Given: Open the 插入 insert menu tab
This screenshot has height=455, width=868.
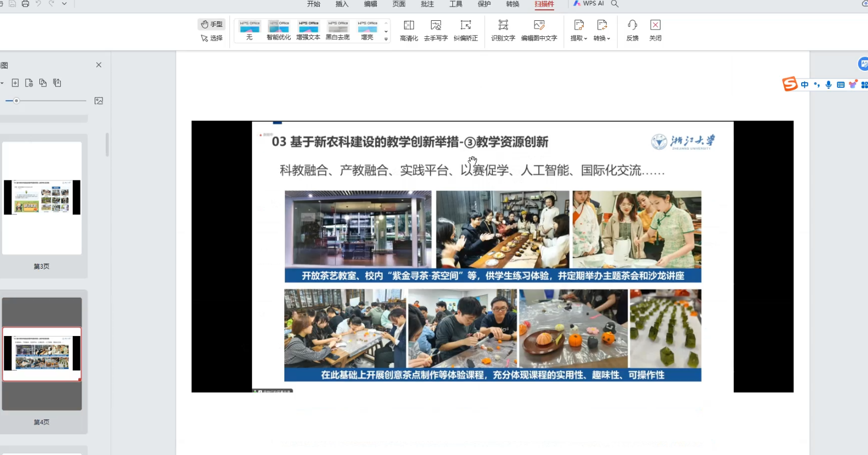Looking at the screenshot, I should click(x=342, y=4).
